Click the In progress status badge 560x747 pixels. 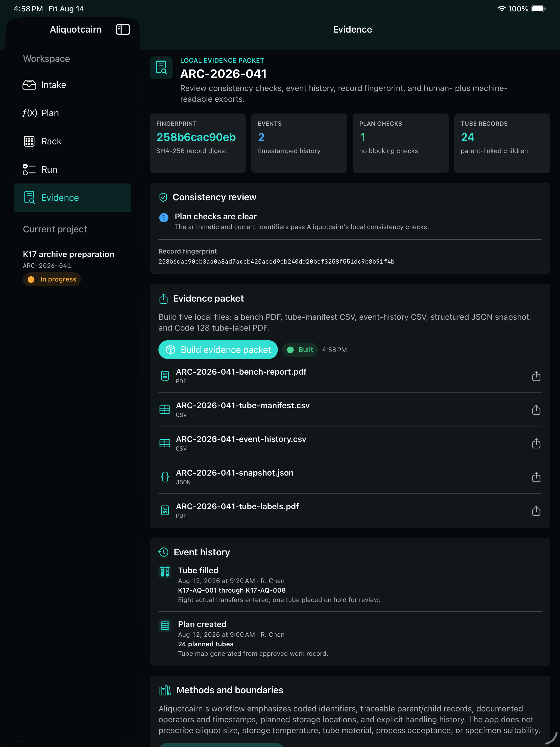(52, 279)
